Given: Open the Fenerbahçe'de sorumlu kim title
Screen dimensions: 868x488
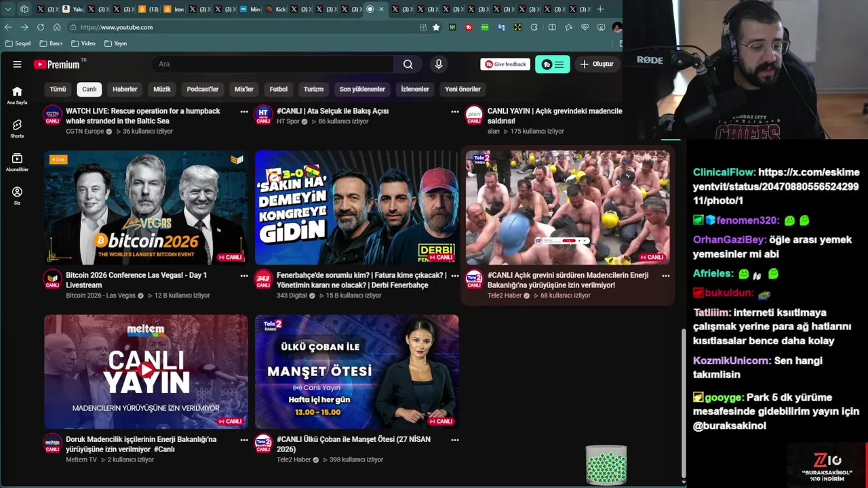Looking at the screenshot, I should pos(361,280).
